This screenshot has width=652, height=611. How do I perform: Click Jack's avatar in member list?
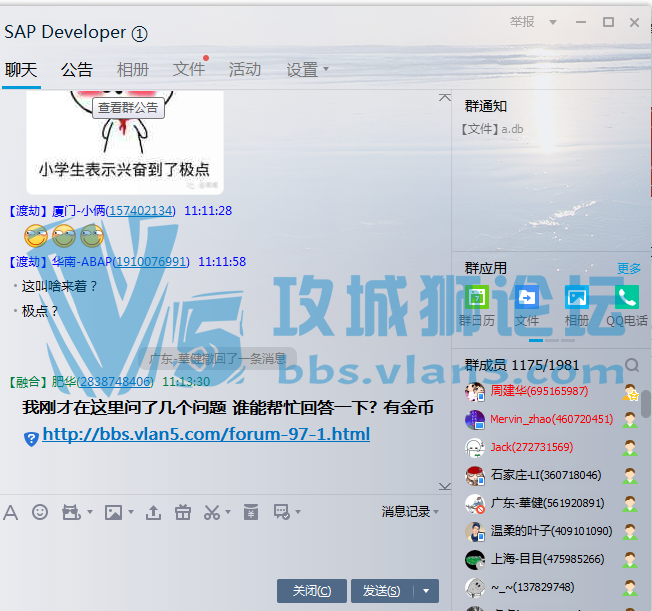[x=475, y=448]
